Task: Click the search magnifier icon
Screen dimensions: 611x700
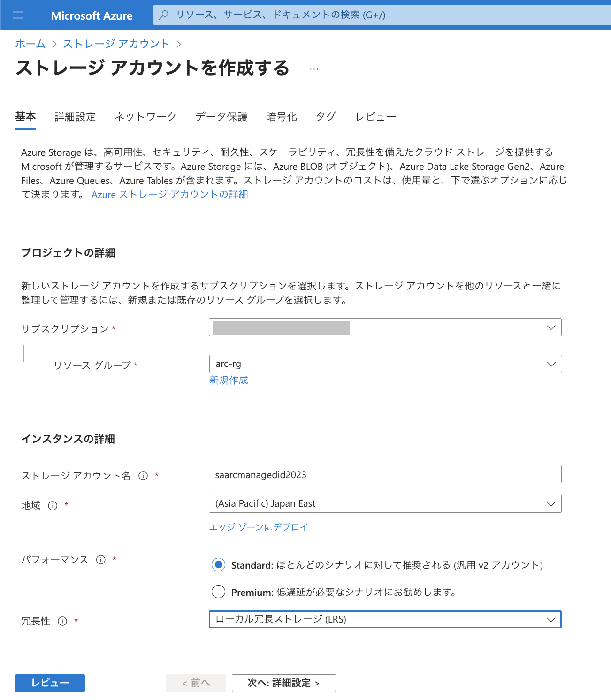Action: click(x=164, y=15)
